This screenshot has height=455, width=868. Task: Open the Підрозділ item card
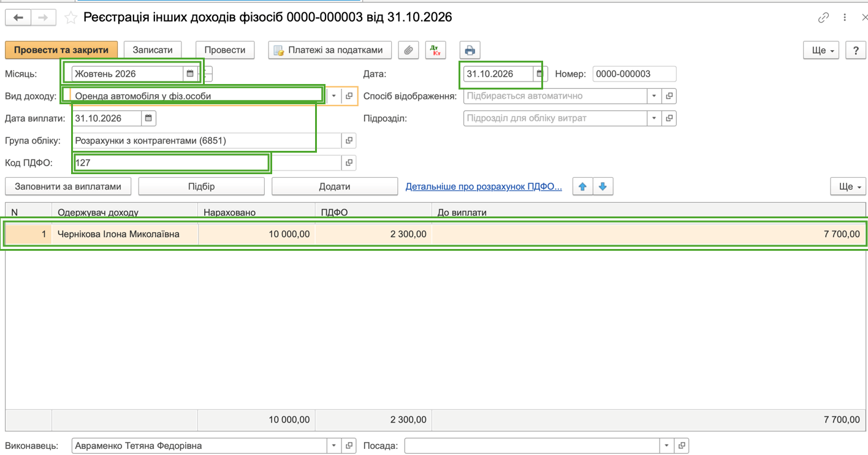[x=669, y=118]
